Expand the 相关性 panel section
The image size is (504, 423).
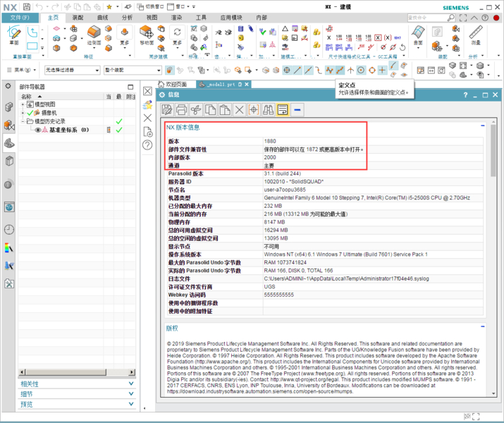pos(76,384)
